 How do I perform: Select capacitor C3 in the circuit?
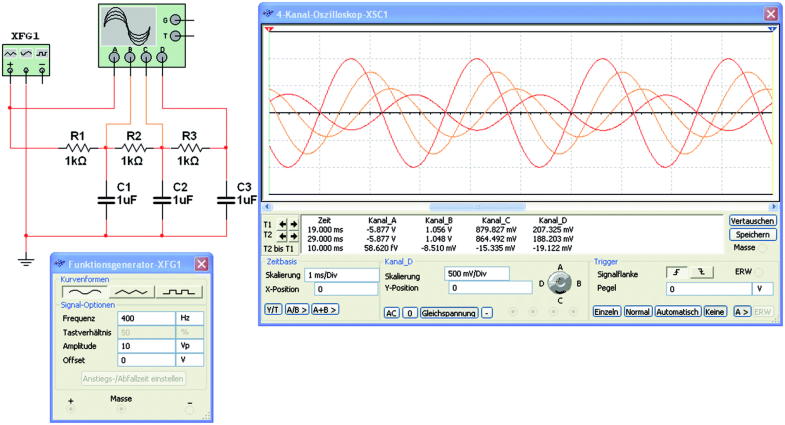point(226,200)
